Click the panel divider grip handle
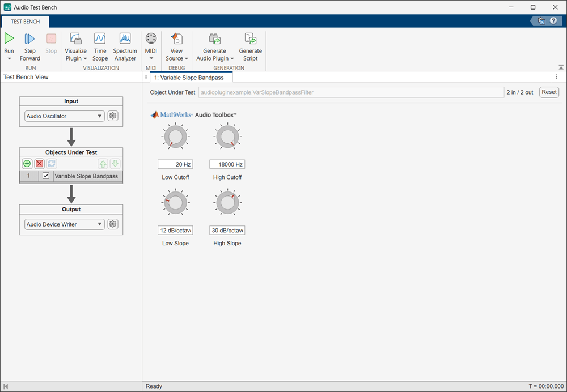The height and width of the screenshot is (392, 567). point(146,77)
